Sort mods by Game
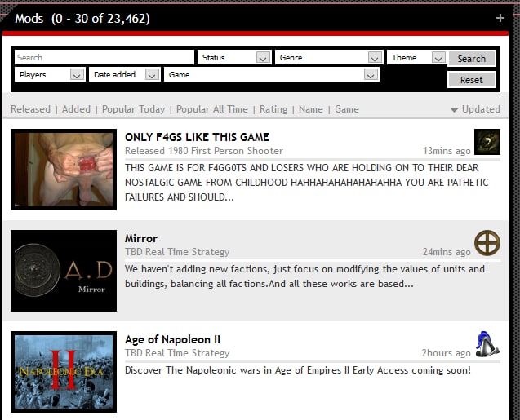The width and height of the screenshot is (520, 420). coord(347,109)
